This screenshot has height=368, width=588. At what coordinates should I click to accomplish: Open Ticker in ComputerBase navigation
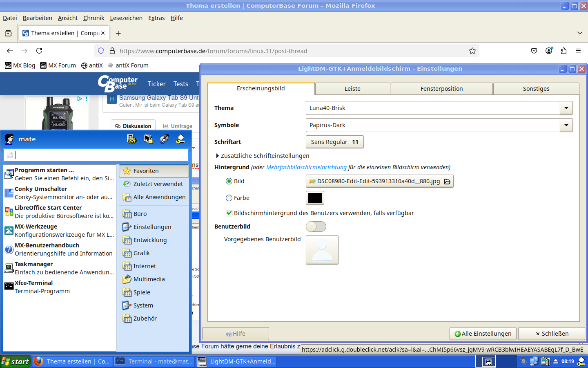(x=156, y=84)
